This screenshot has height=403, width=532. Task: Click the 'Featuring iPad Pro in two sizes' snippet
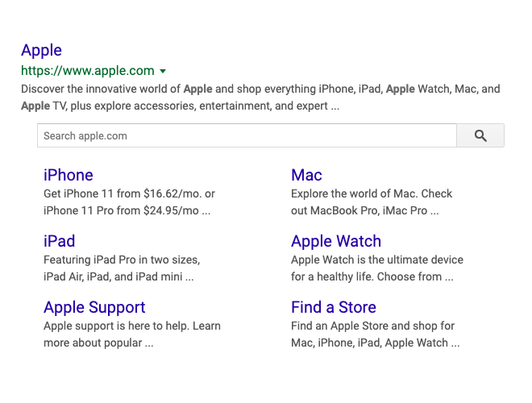(x=122, y=268)
